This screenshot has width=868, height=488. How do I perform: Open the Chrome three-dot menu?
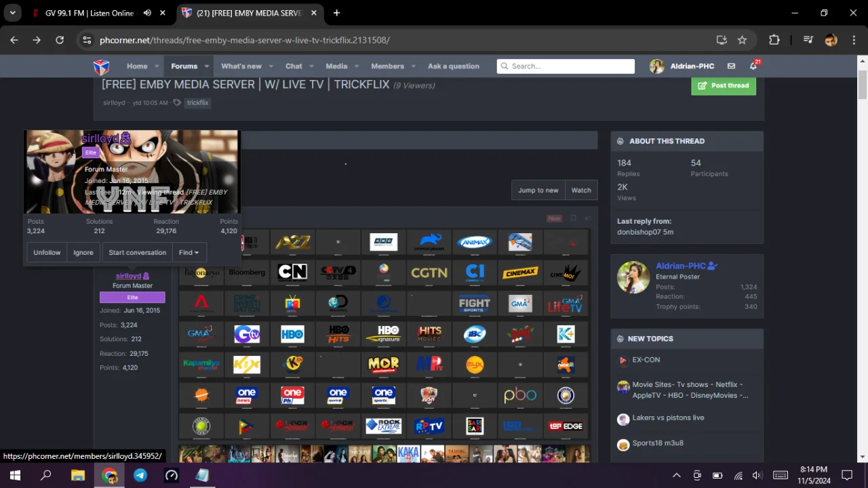pos(852,40)
